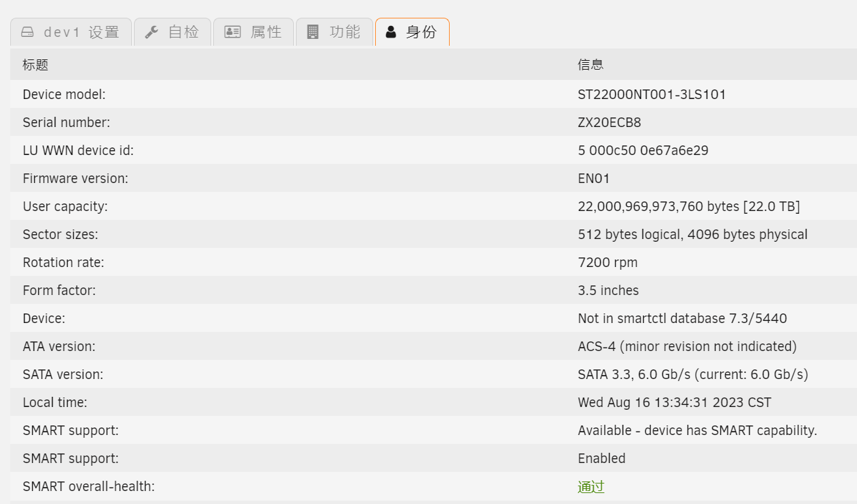Select the SATA 3.3, 6.0 Gb/s value
The height and width of the screenshot is (504, 857).
693,374
